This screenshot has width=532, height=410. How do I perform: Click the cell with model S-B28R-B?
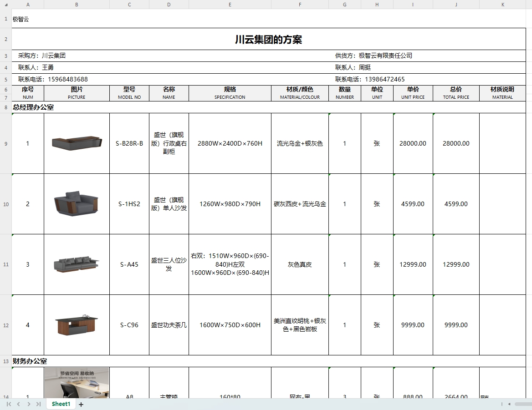click(x=129, y=143)
